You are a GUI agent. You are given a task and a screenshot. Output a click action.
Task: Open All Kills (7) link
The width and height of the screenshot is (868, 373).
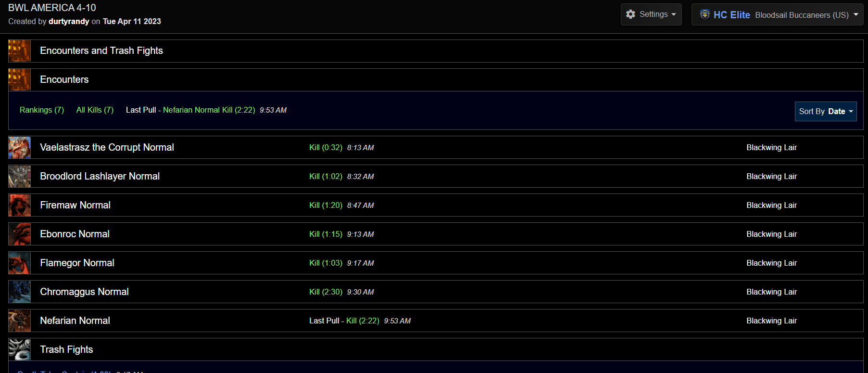(95, 110)
